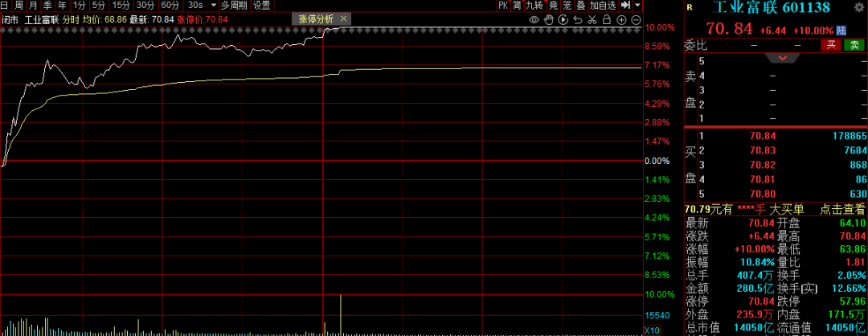Click the 笼 toolbar button

pos(567,6)
